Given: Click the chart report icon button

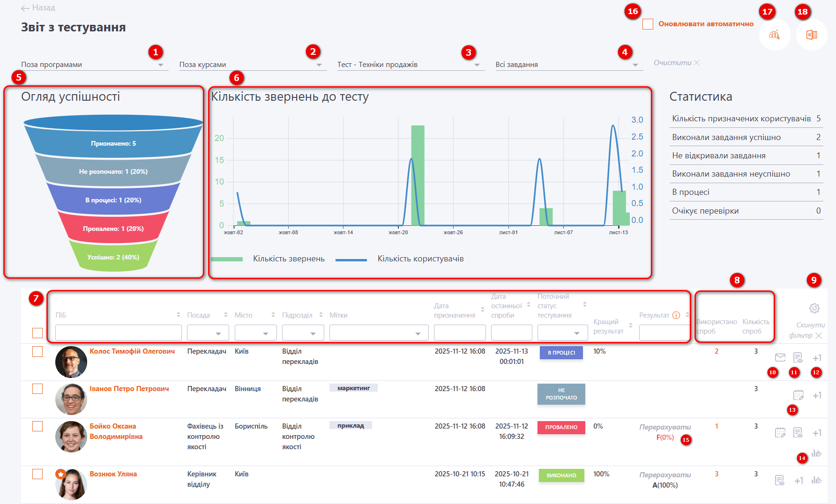Looking at the screenshot, I should click(775, 35).
